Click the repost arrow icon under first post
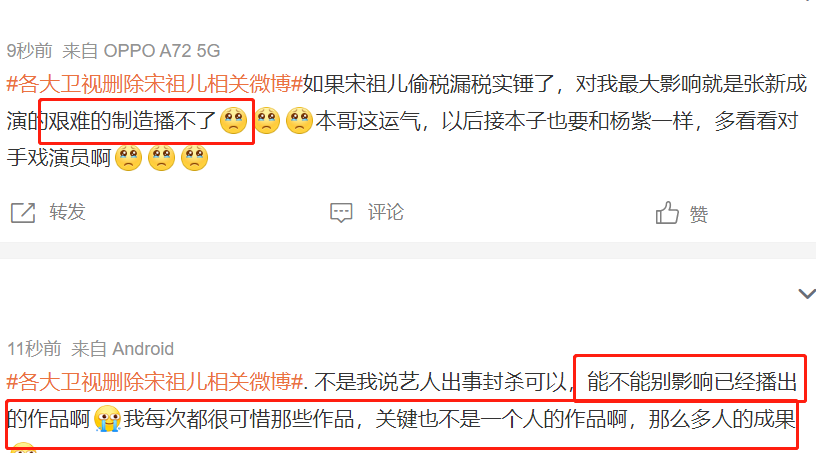 tap(23, 212)
